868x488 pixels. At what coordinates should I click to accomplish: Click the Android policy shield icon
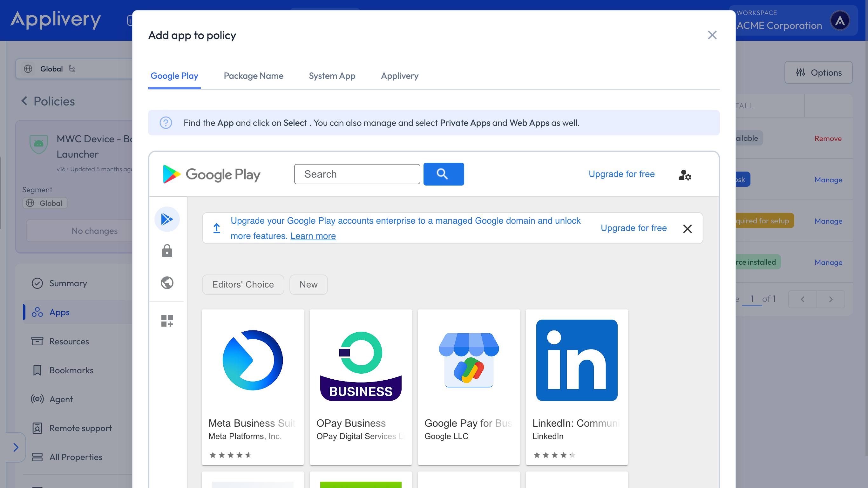pos(39,144)
